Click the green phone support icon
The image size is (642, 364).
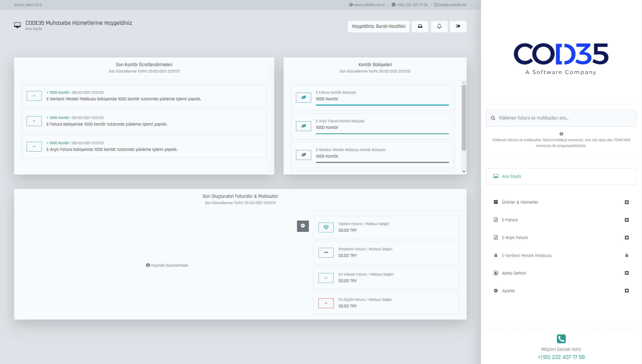point(561,338)
